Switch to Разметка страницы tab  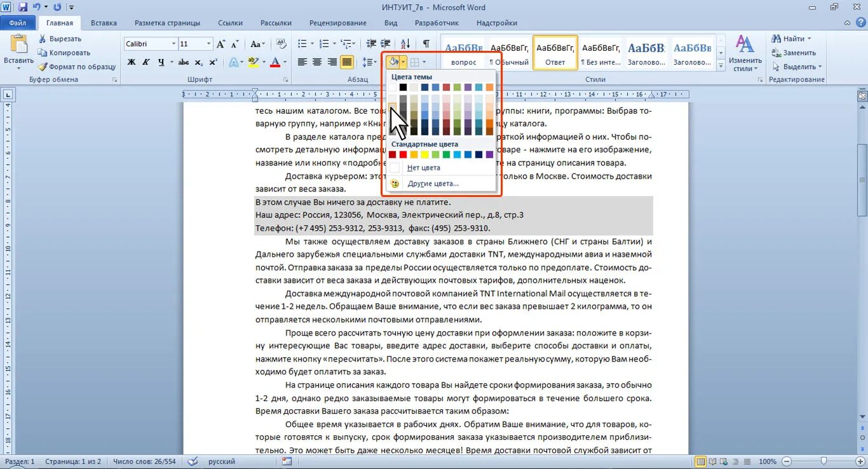(167, 23)
